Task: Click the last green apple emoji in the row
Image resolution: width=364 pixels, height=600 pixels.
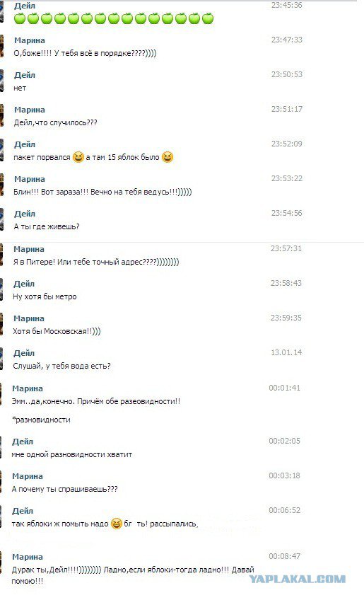Action: tap(208, 18)
